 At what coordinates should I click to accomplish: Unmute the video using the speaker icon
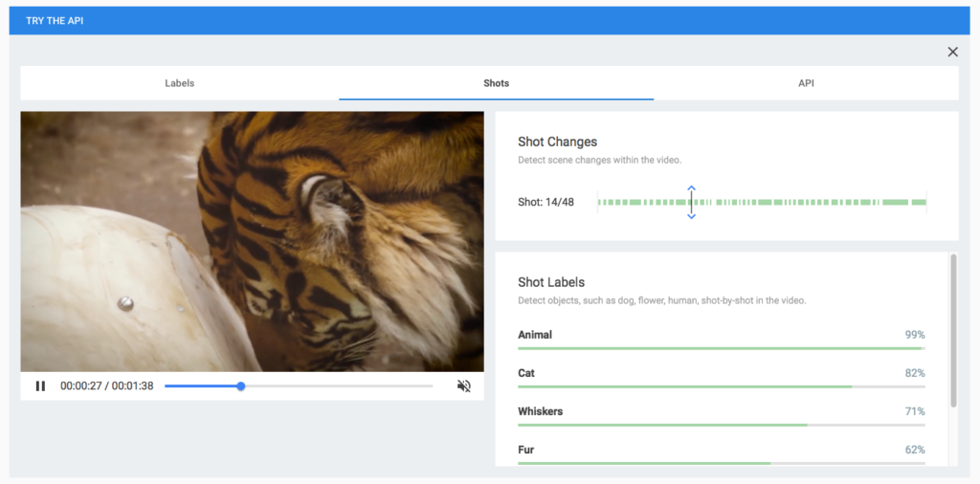[x=464, y=386]
